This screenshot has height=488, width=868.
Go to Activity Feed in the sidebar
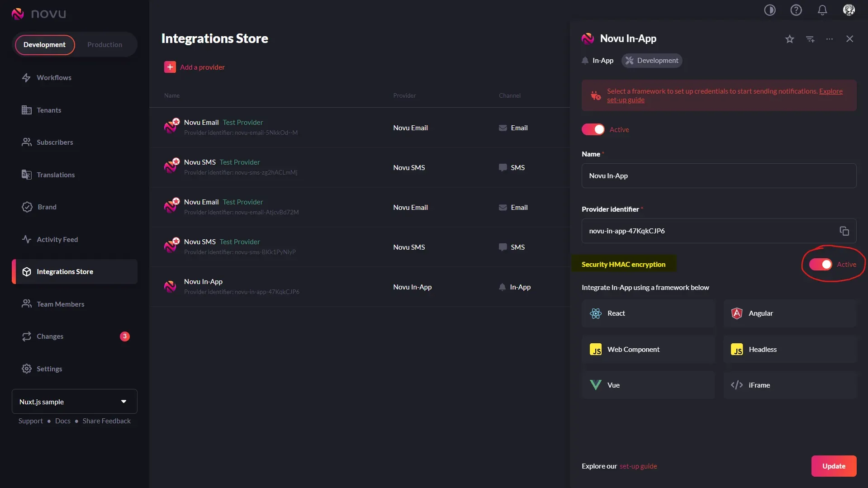pos(57,240)
